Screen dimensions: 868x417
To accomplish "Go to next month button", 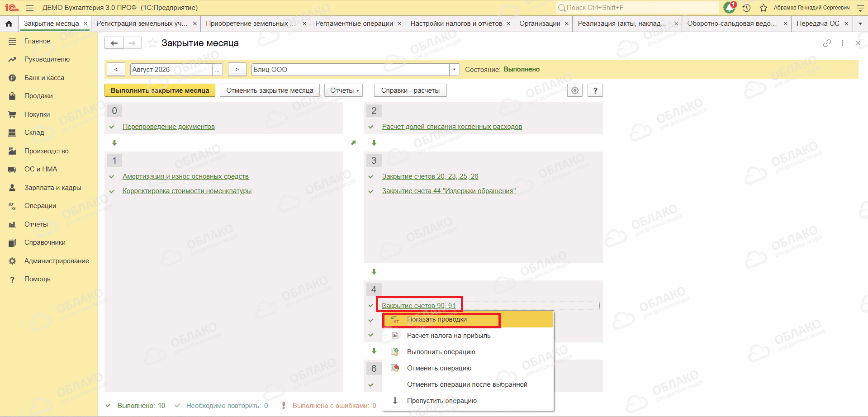I will point(237,70).
